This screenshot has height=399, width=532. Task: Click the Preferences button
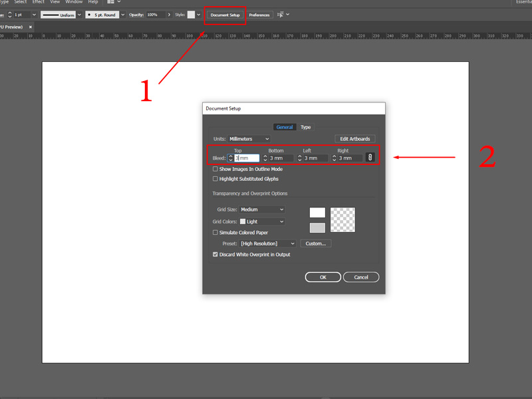tap(259, 15)
